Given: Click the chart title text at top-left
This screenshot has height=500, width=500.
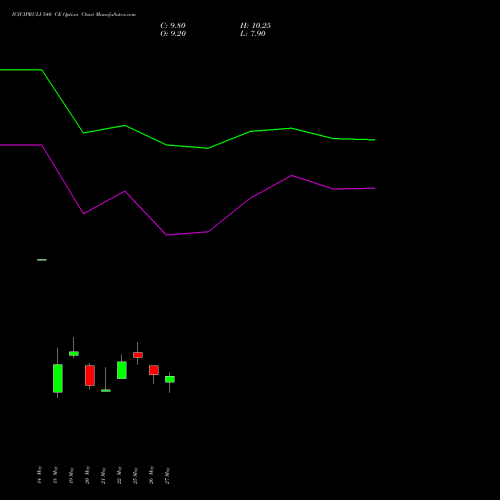Looking at the screenshot, I should click(74, 15).
